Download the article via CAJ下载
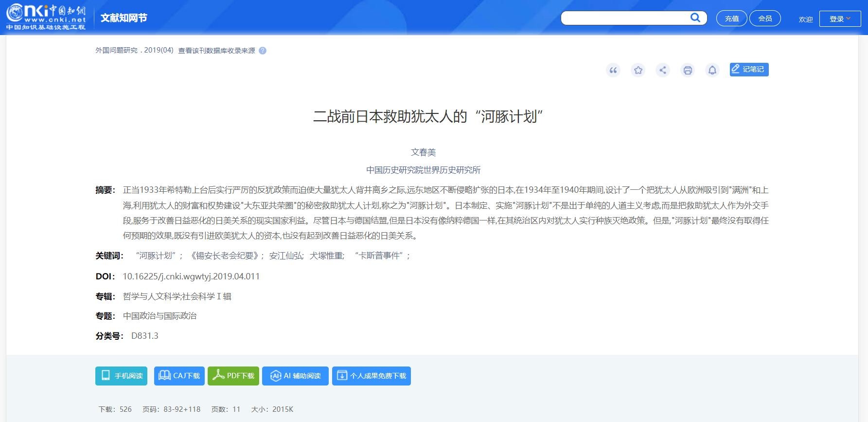Viewport: 868px width, 422px height. point(179,376)
